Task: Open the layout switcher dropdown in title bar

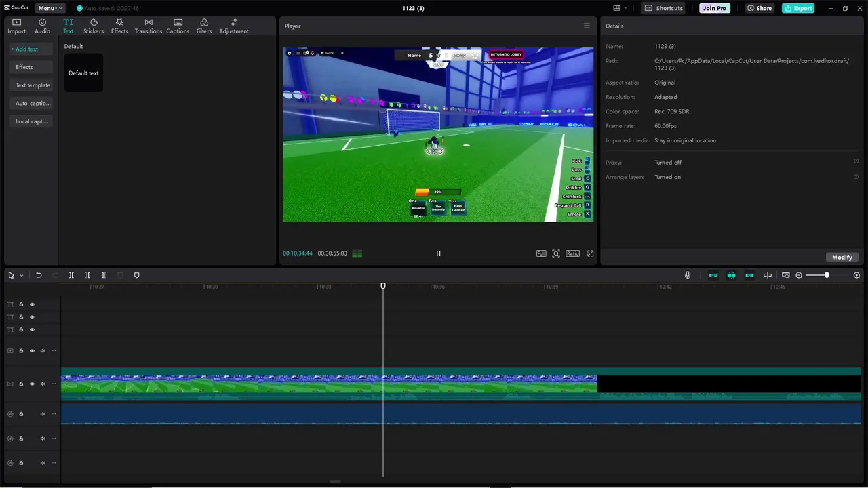Action: [x=620, y=8]
